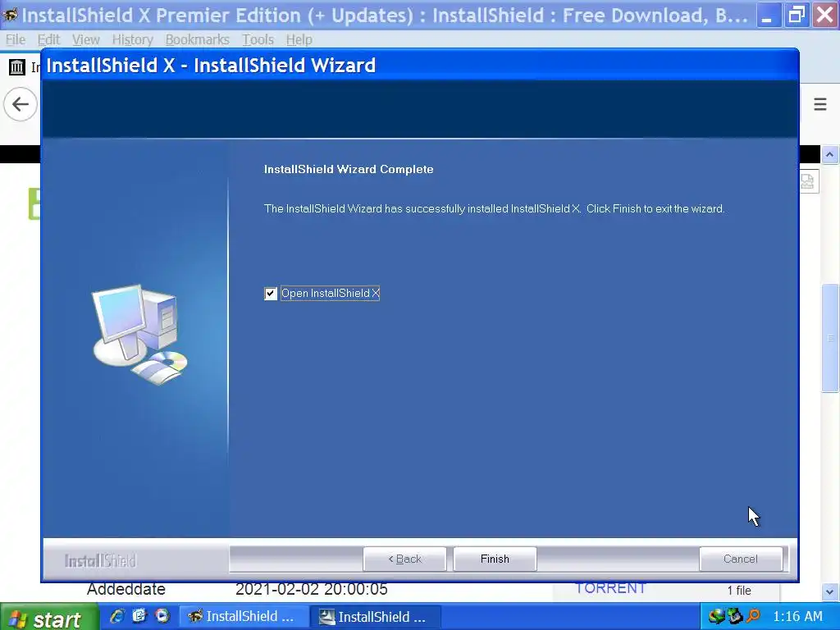Minimize the browser window

tap(769, 15)
